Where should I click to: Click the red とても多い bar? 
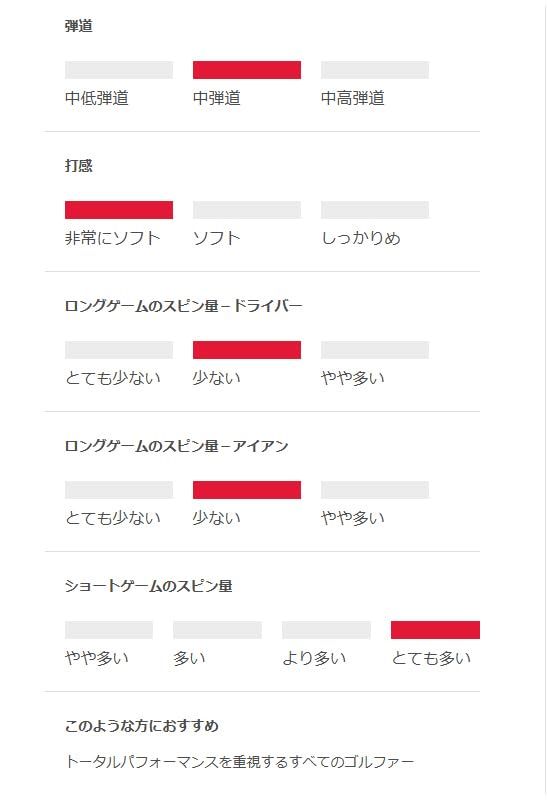(435, 630)
